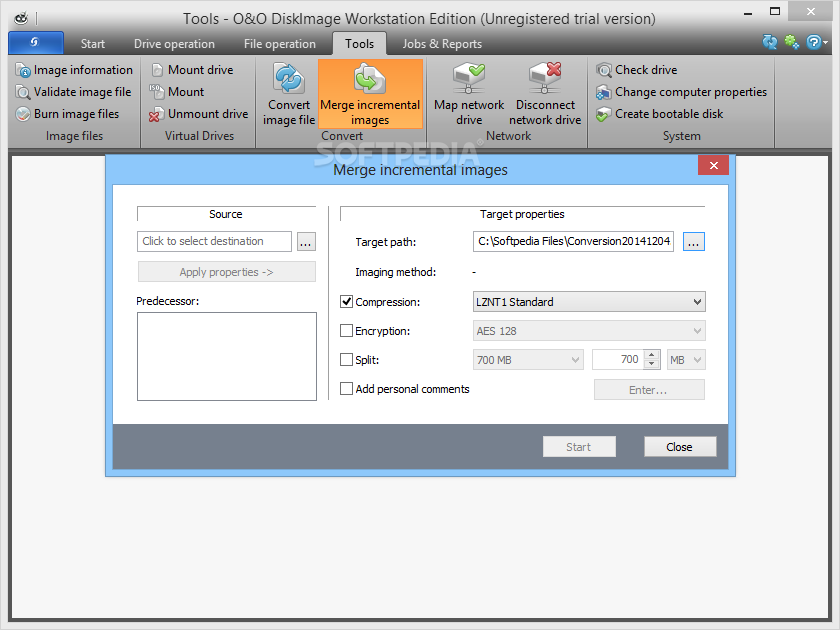Click the Target path field
840x630 pixels.
(573, 241)
